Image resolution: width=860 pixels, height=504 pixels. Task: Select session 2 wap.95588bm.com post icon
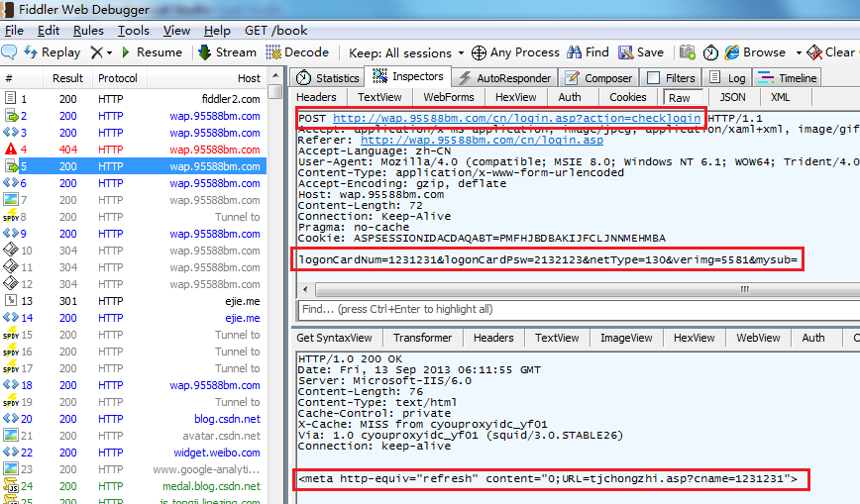coord(11,115)
